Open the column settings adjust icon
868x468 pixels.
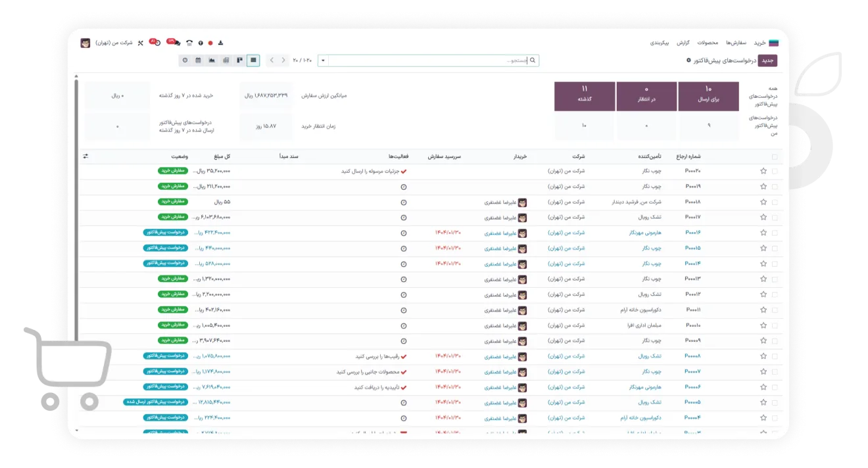click(85, 156)
